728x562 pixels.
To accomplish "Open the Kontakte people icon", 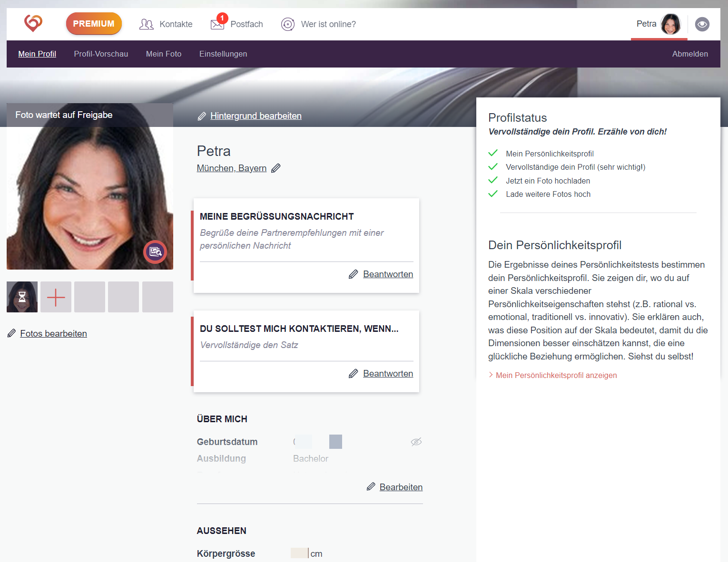I will click(x=146, y=24).
